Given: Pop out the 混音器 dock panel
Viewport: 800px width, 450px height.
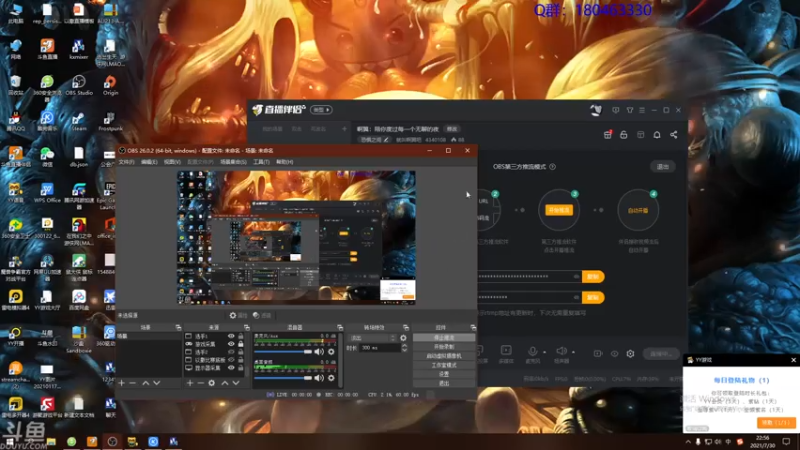Looking at the screenshot, I should click(340, 328).
